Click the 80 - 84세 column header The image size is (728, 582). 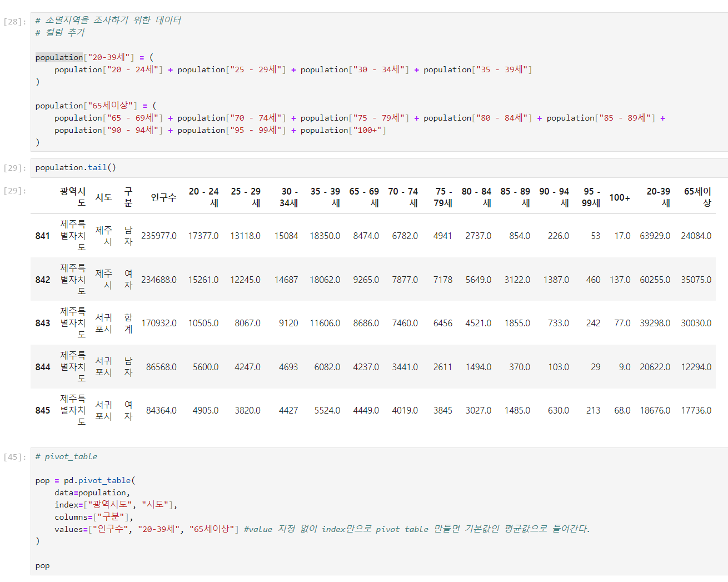click(x=476, y=197)
